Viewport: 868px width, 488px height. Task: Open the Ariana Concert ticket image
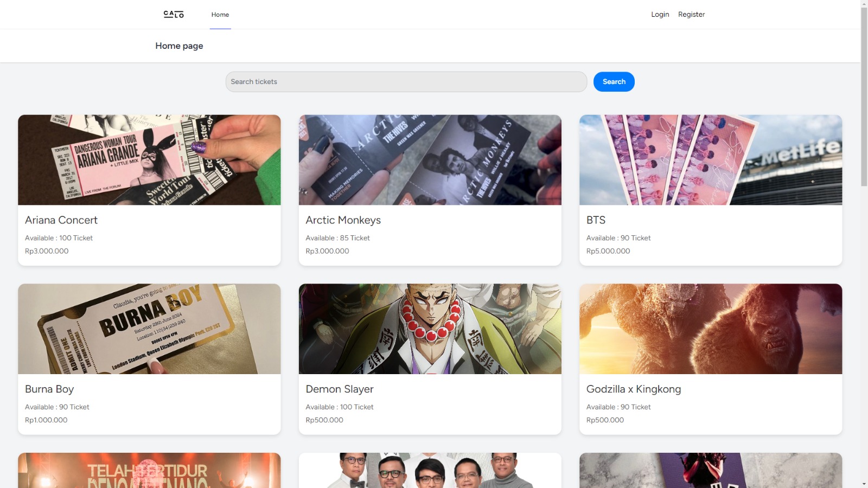pos(149,160)
